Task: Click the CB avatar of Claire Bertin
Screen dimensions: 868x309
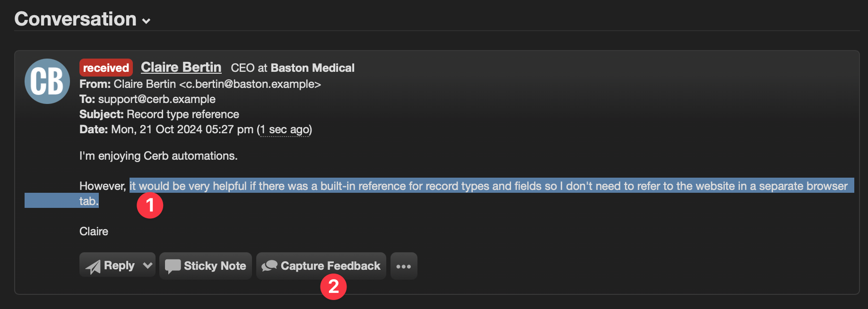Action: point(47,81)
